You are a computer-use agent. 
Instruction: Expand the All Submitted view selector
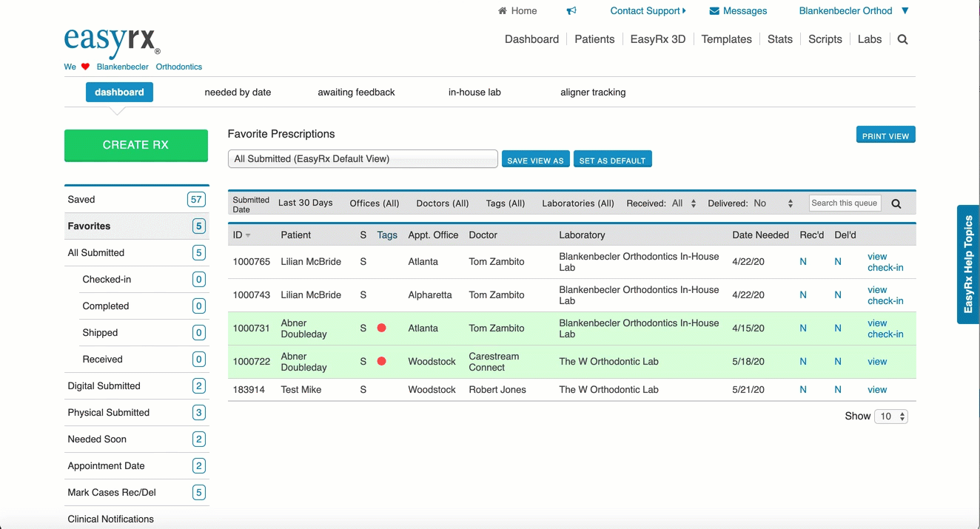(362, 159)
